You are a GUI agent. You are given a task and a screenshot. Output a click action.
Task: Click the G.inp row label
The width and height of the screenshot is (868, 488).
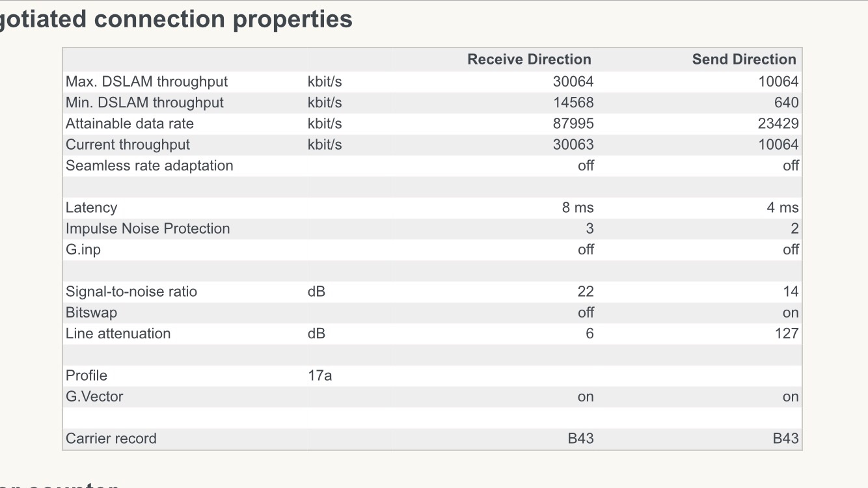pyautogui.click(x=83, y=250)
